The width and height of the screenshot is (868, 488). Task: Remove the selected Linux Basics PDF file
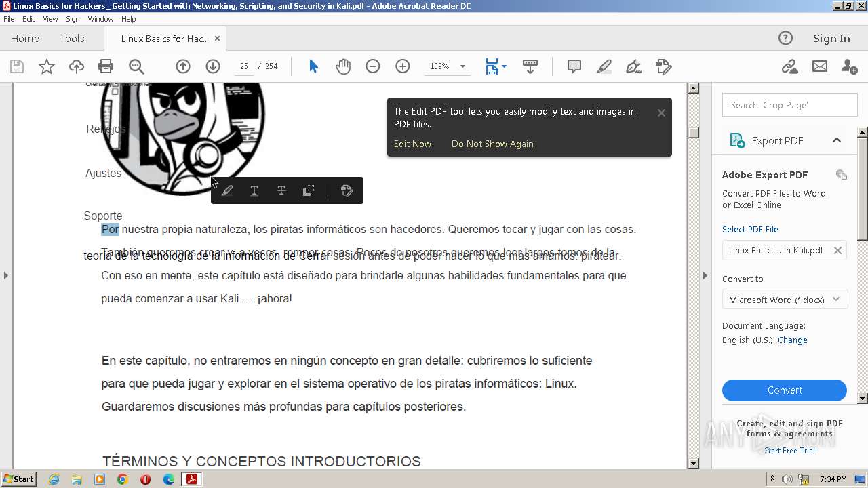(838, 250)
